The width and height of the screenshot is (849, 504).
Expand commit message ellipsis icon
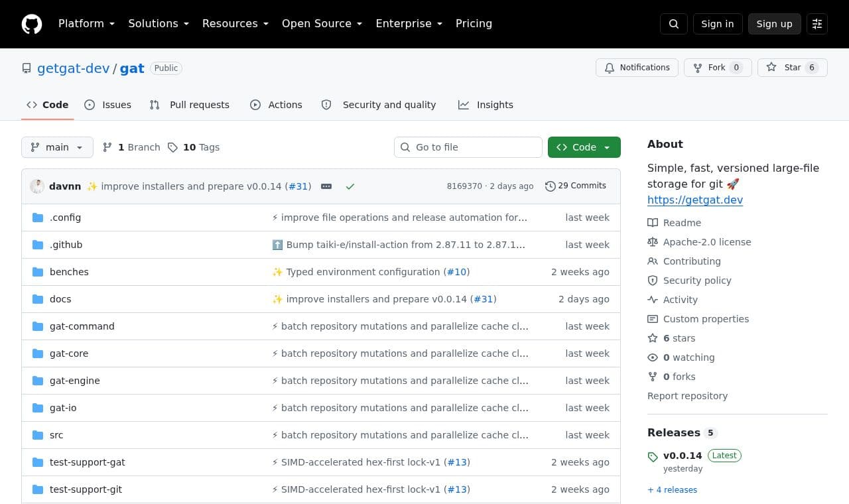pos(326,186)
